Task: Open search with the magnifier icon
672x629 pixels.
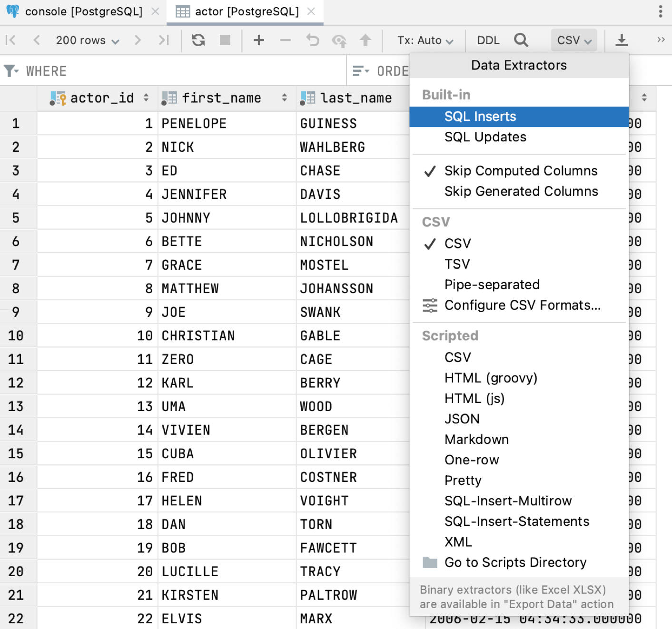Action: pyautogui.click(x=521, y=40)
